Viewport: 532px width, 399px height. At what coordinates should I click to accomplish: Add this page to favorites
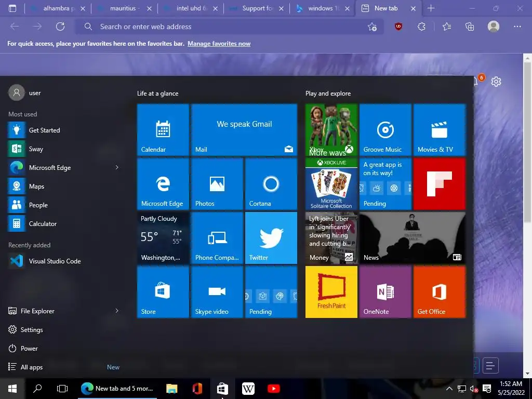point(372,26)
